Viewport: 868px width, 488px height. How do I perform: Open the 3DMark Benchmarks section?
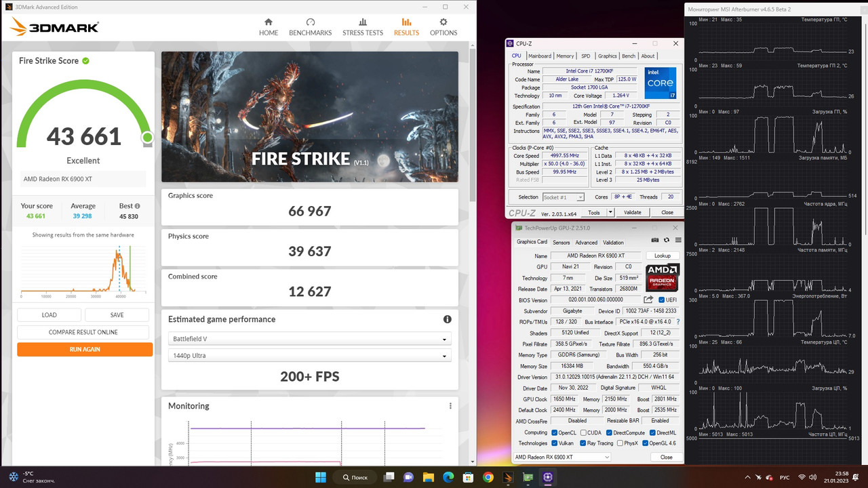(310, 26)
